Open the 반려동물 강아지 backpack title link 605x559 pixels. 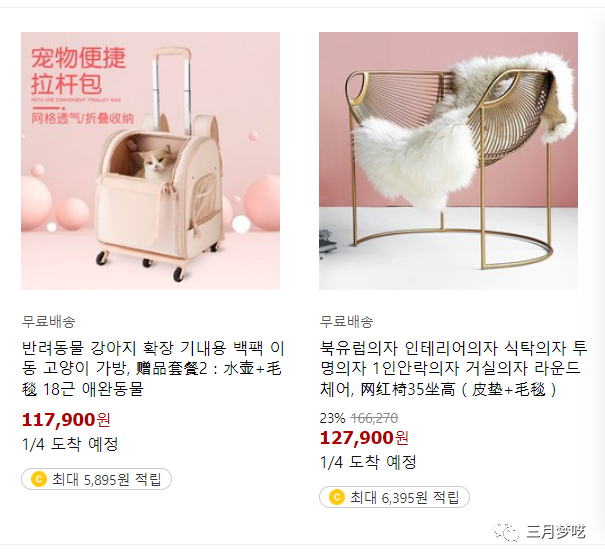tap(153, 368)
